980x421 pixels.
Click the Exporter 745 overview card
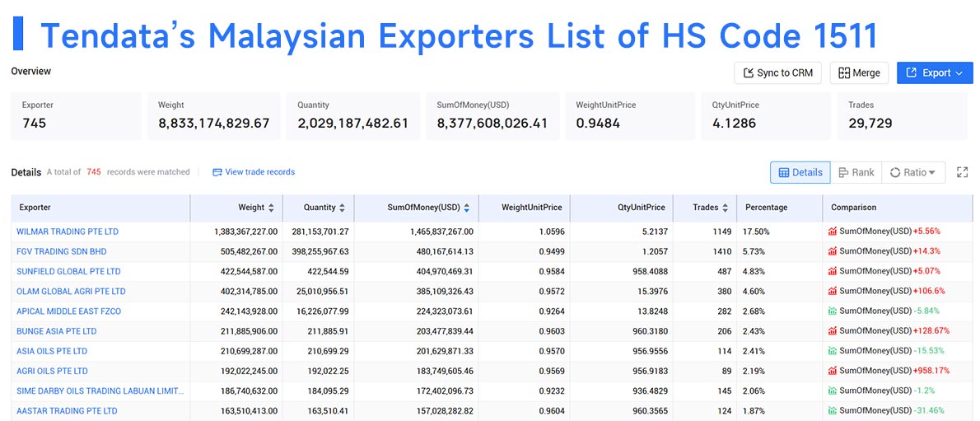(x=77, y=115)
